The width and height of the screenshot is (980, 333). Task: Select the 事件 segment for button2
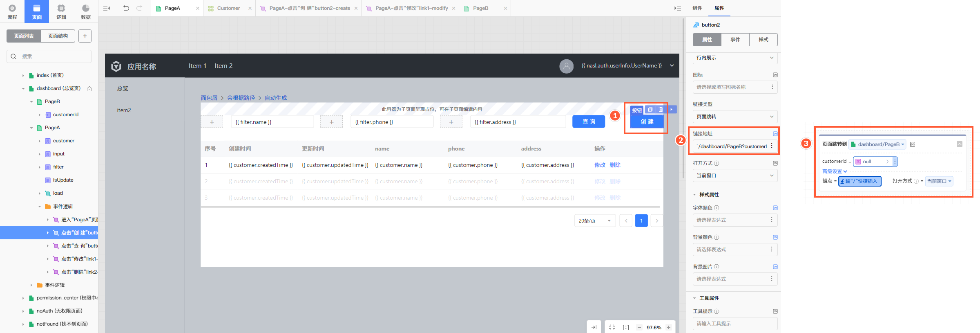click(735, 40)
